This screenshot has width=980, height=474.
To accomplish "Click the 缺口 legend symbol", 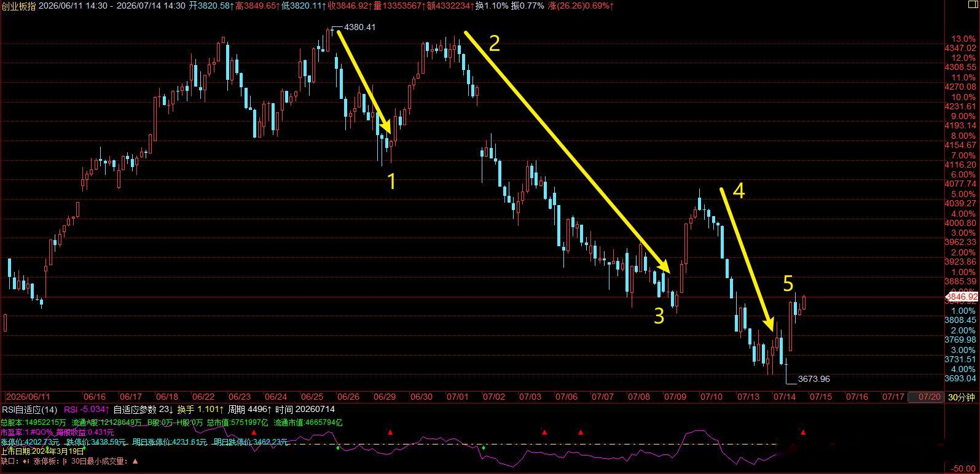I will [26, 461].
